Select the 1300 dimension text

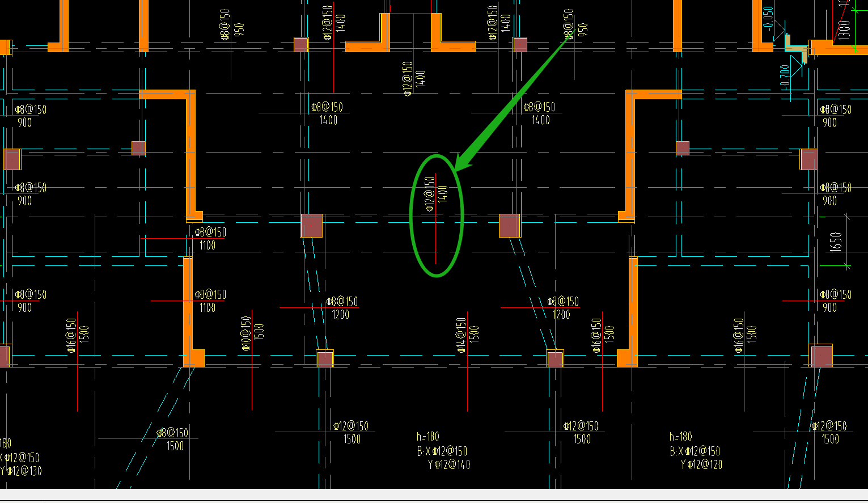pyautogui.click(x=844, y=29)
